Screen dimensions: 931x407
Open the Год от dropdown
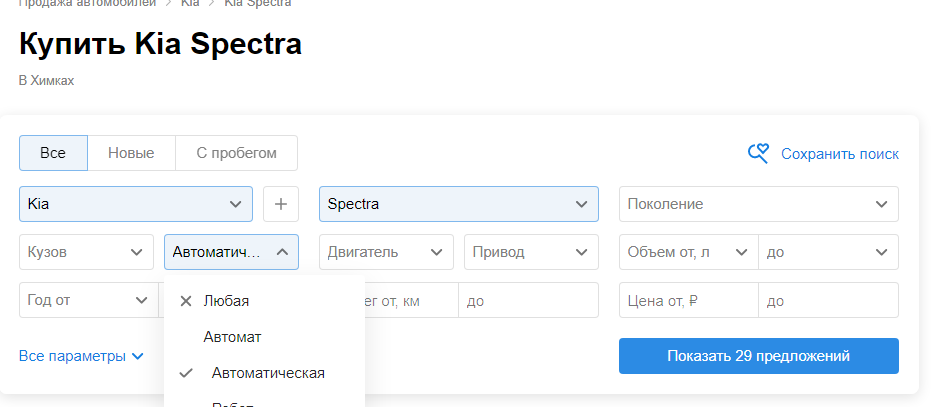point(88,300)
